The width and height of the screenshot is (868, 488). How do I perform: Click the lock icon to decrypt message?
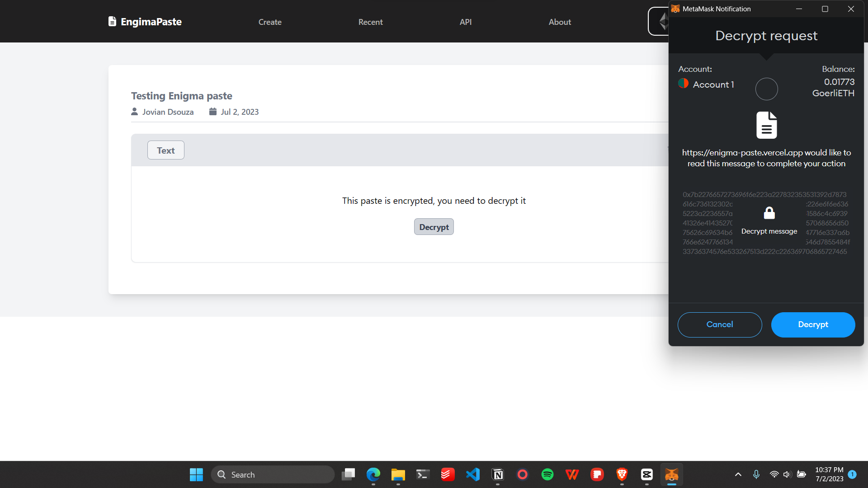[769, 213]
